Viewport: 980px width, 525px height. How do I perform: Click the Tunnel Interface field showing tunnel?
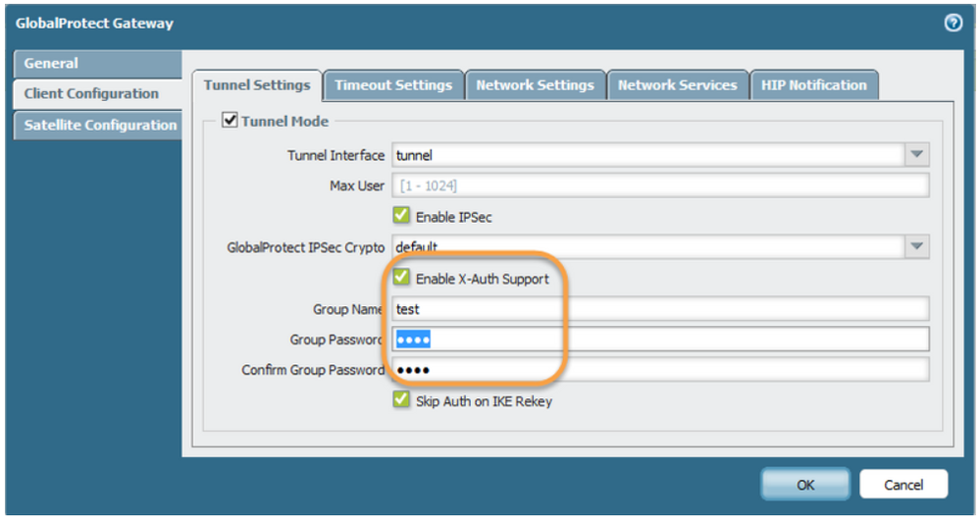point(648,154)
